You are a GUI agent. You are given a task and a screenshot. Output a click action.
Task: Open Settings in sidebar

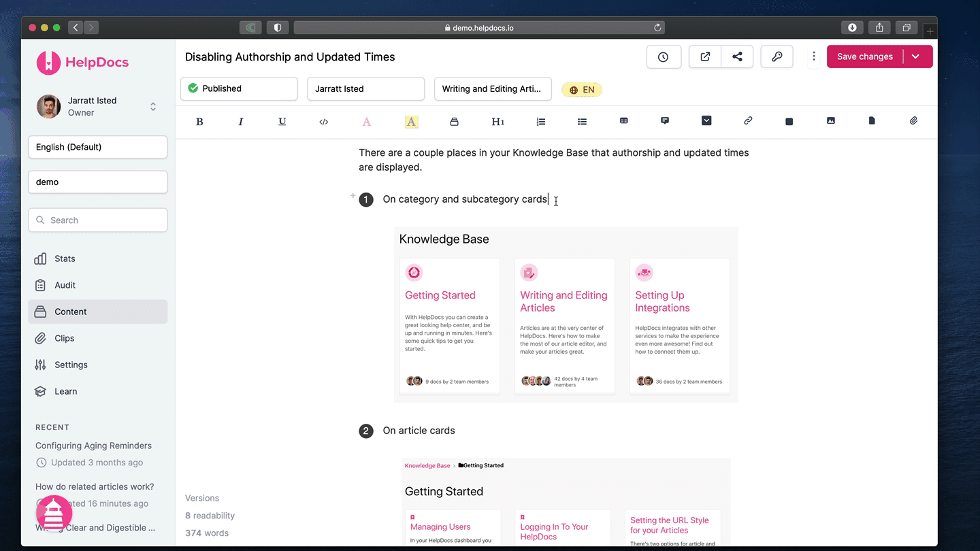point(98,365)
